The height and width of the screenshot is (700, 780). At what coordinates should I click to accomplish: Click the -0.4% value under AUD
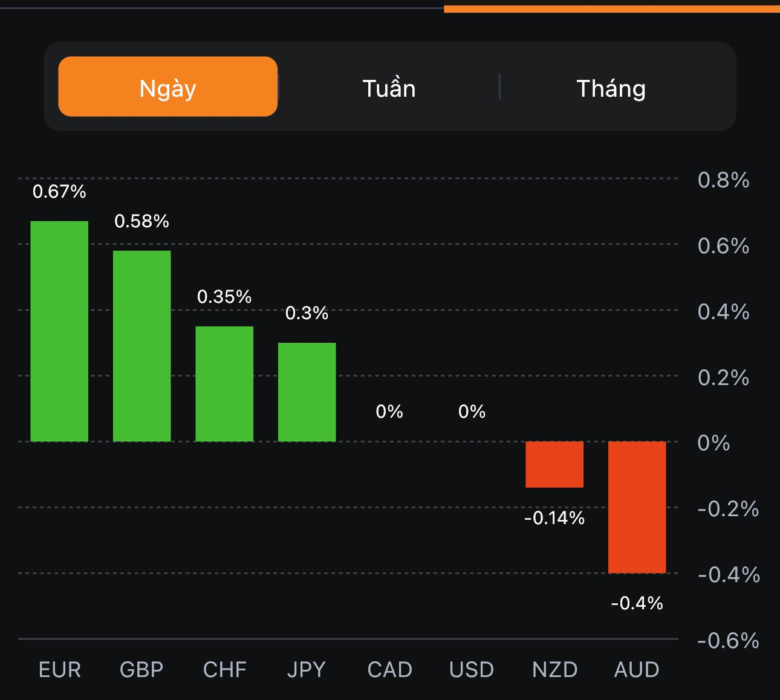point(637,603)
